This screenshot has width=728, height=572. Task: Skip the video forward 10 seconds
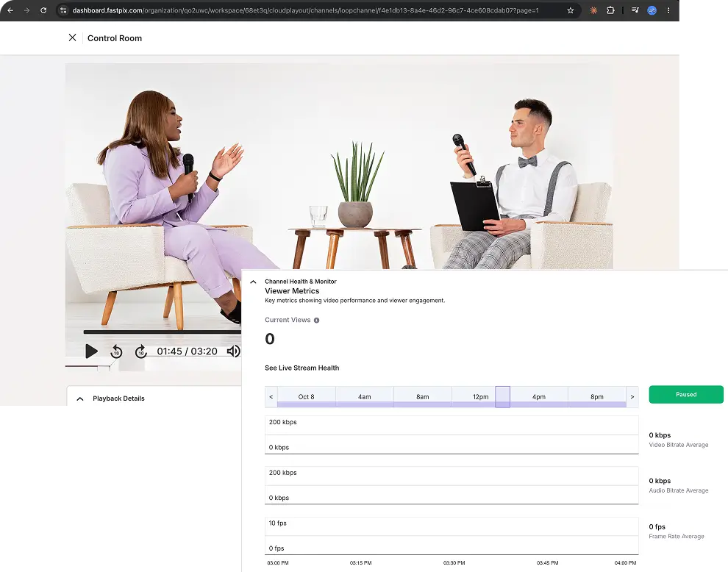point(141,351)
